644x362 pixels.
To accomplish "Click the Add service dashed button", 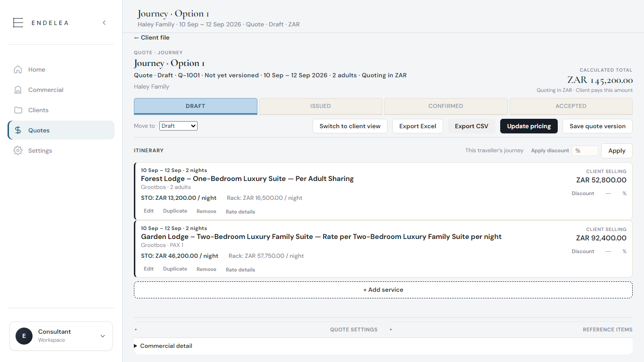I will [x=383, y=290].
